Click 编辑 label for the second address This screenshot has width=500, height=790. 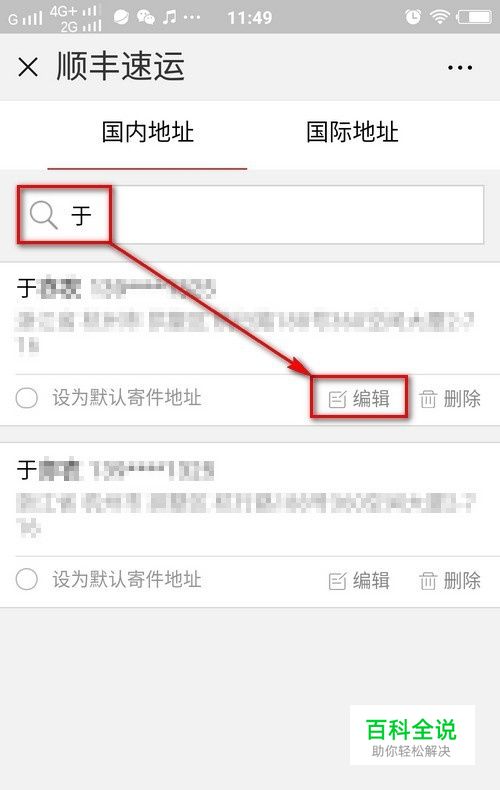coord(371,581)
